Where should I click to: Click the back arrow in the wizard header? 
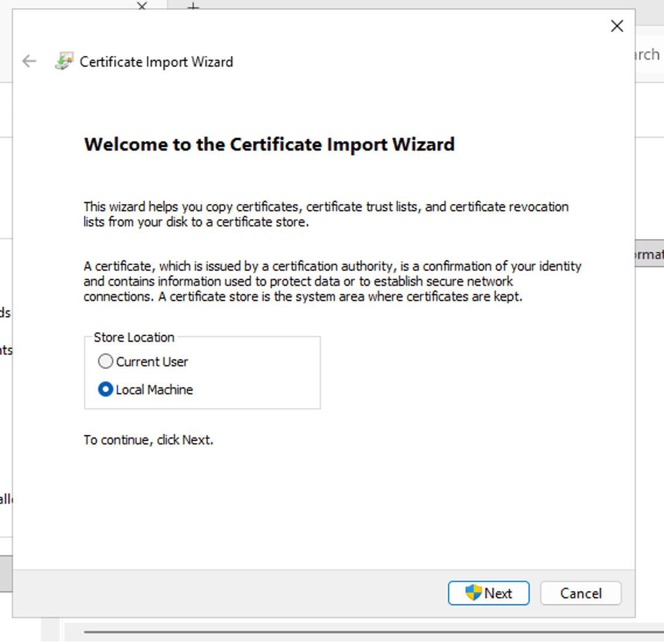[29, 61]
